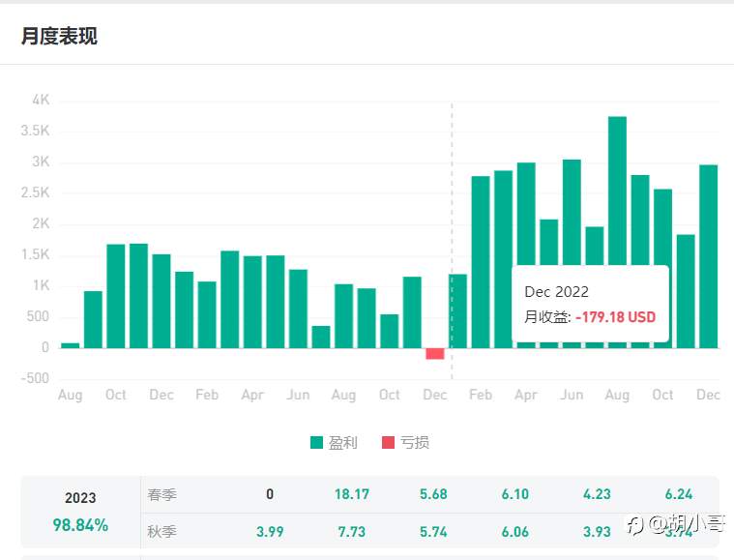Click the -179.18 USD value in tooltip
Viewport: 734px width, 560px height.
tap(616, 317)
